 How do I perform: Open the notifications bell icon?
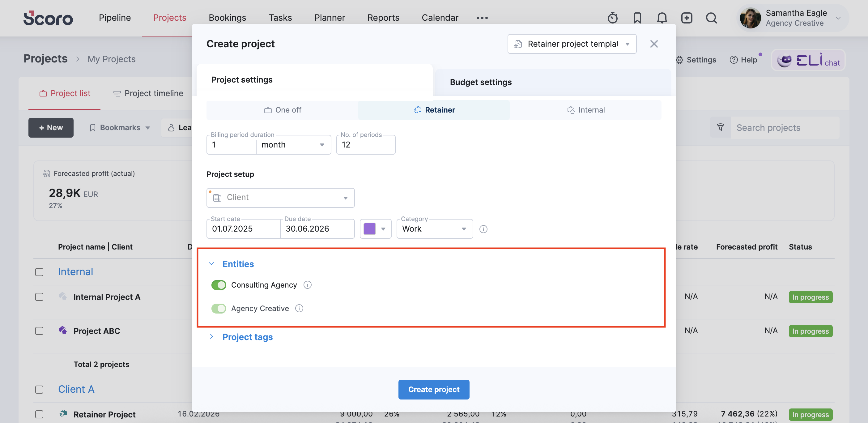(662, 18)
